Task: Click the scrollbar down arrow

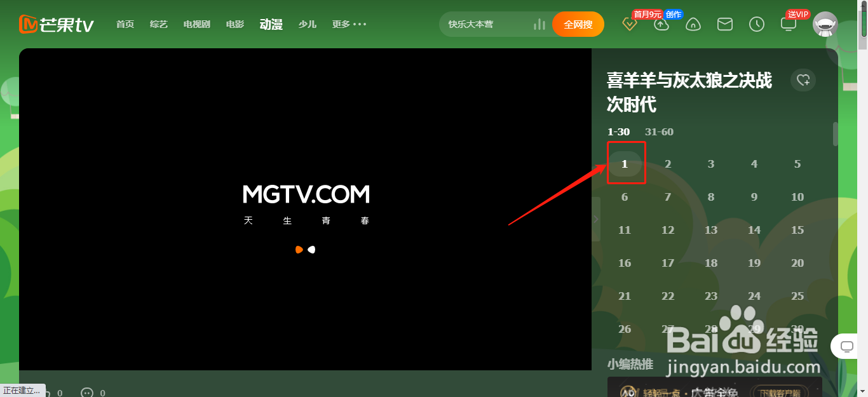Action: tap(863, 392)
